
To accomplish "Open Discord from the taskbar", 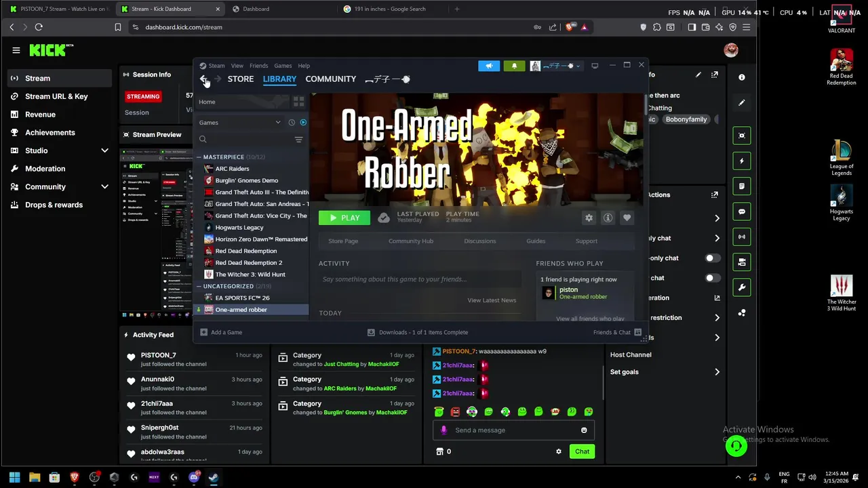I will click(193, 477).
